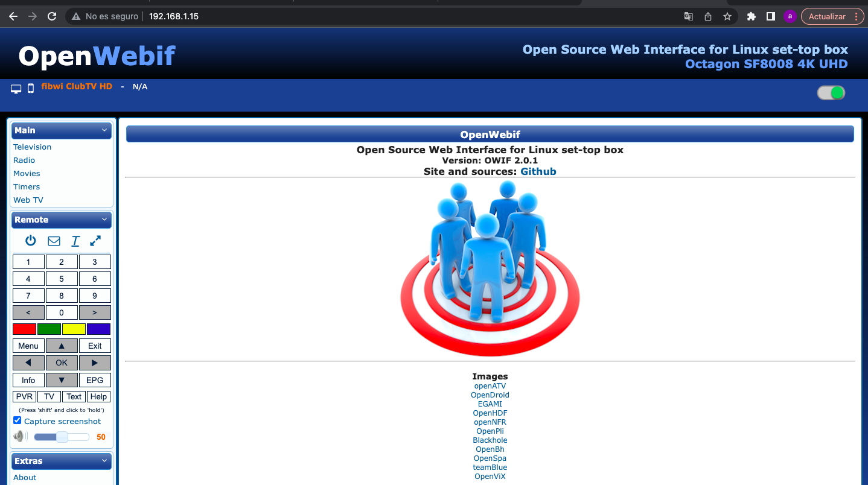
Task: Open the Github sources link
Action: [x=538, y=171]
